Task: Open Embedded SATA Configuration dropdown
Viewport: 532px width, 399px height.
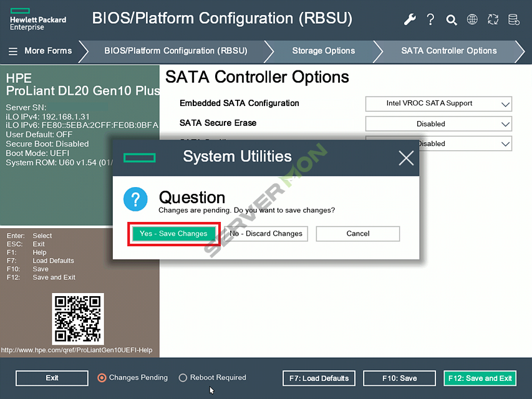Action: [438, 104]
